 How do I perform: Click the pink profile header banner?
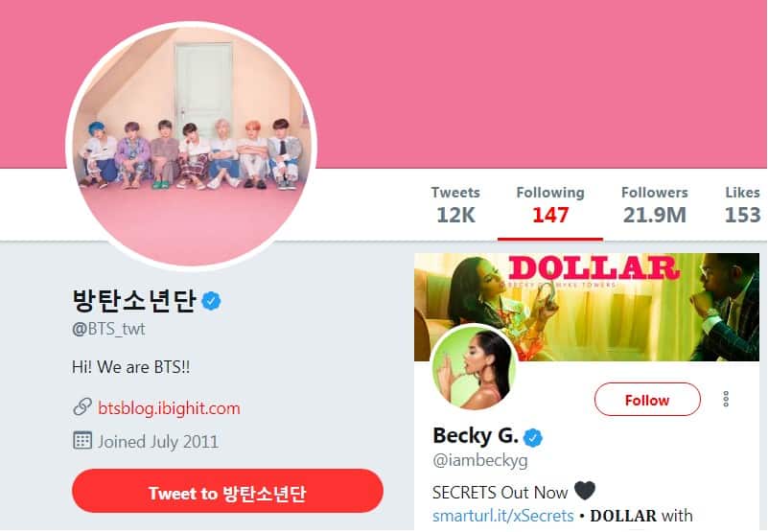[x=539, y=83]
